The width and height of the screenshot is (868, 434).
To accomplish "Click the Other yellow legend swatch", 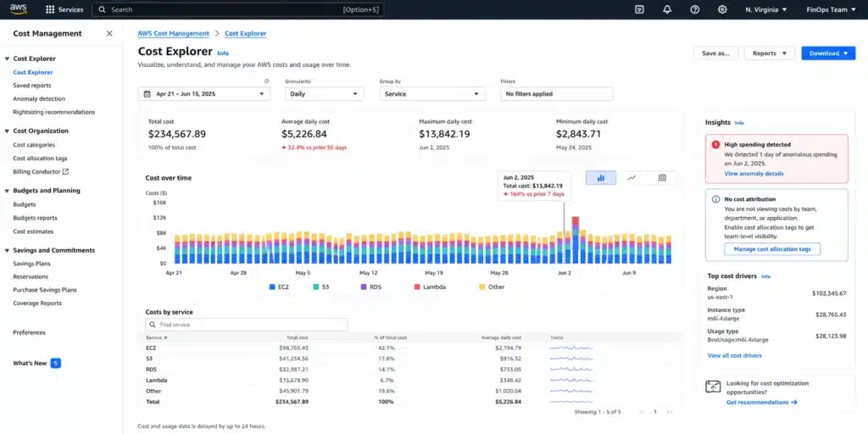I will click(482, 287).
